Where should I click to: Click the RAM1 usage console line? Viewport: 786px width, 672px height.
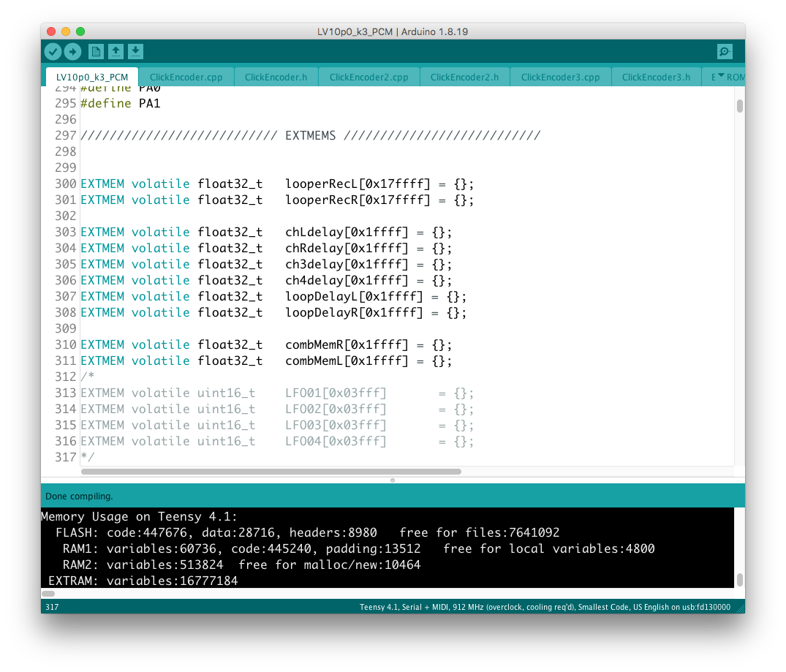(x=358, y=548)
